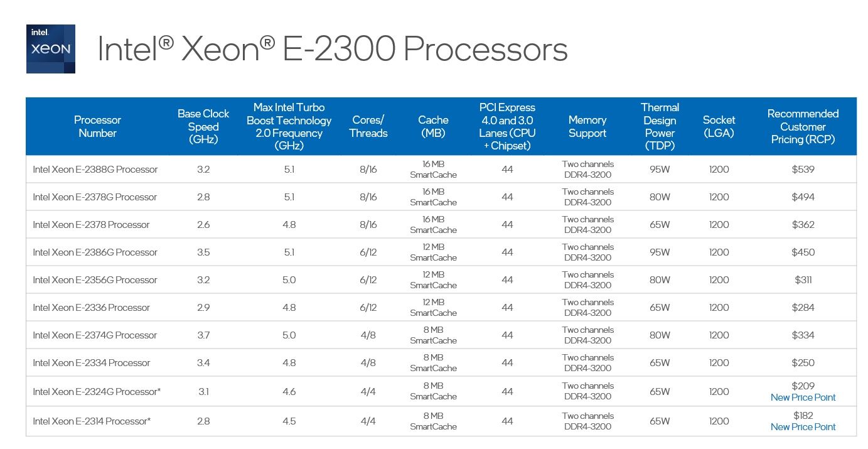Viewport: 868px width, 449px height.
Task: Select the Intel Xeon E-2378G Processor row label
Action: [x=95, y=197]
